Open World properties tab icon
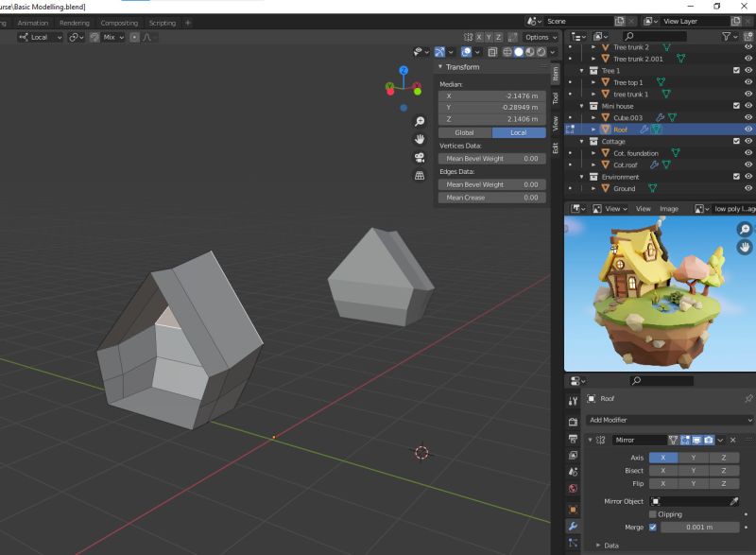The image size is (756, 555). pyautogui.click(x=573, y=489)
